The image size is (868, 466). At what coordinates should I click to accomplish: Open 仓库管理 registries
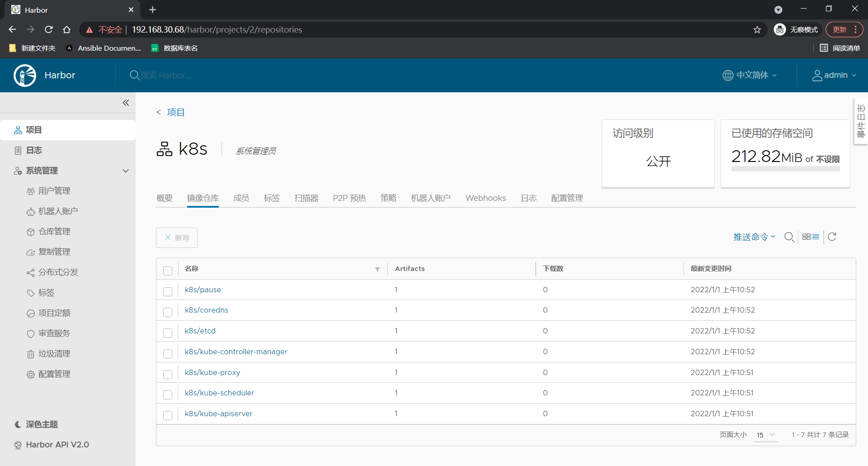point(48,232)
